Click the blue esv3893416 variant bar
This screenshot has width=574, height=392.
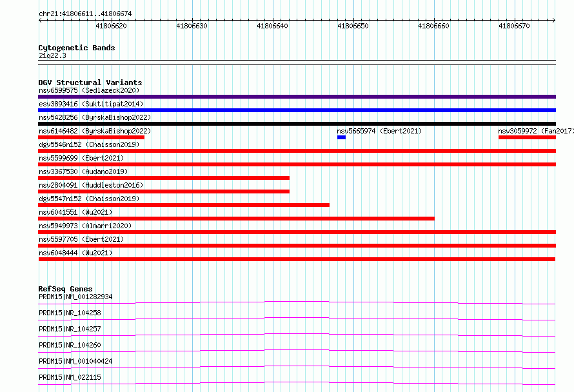pos(297,110)
